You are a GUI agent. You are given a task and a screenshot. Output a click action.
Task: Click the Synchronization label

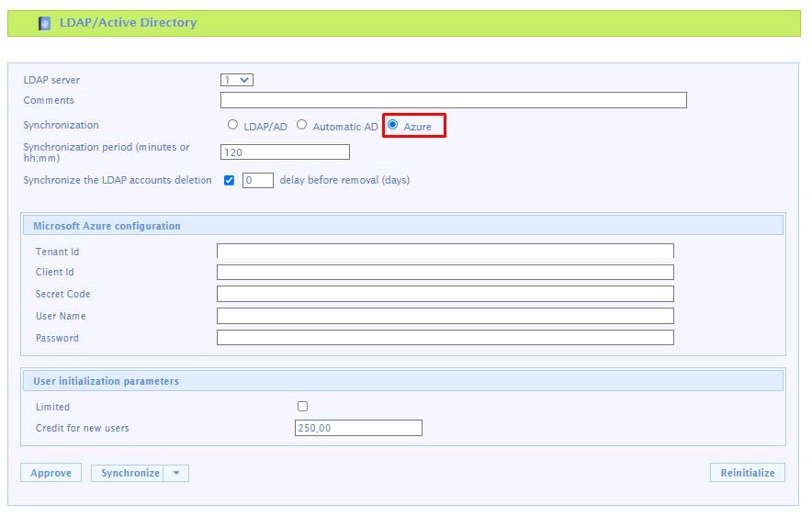[x=62, y=125]
